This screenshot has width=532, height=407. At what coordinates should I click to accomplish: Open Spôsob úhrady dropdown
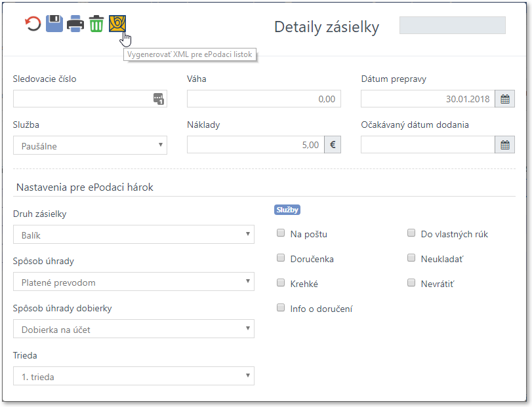(134, 282)
